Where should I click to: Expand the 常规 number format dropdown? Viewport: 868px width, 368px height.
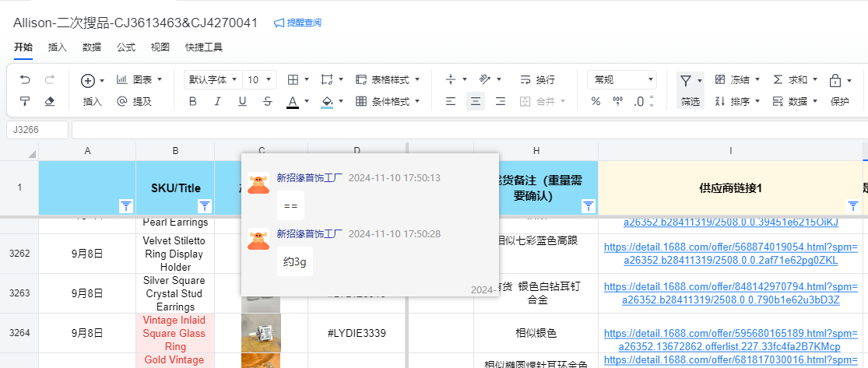[x=623, y=79]
